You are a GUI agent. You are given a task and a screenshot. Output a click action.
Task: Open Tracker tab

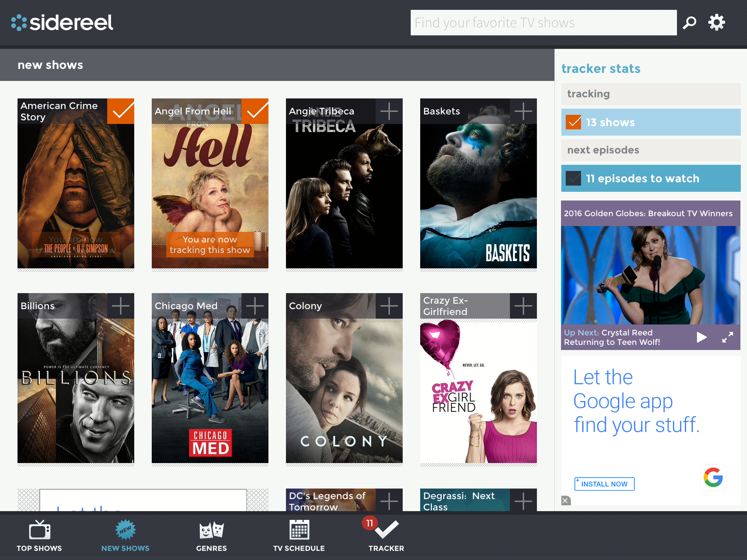(386, 536)
